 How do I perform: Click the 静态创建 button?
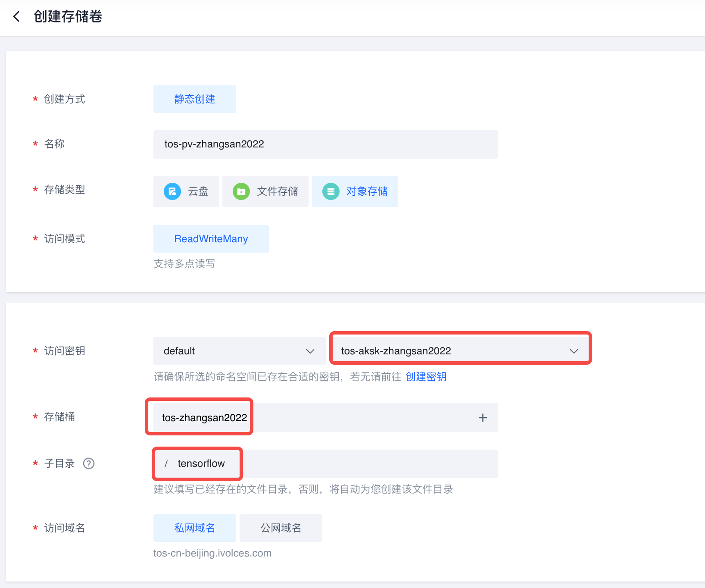tap(194, 99)
